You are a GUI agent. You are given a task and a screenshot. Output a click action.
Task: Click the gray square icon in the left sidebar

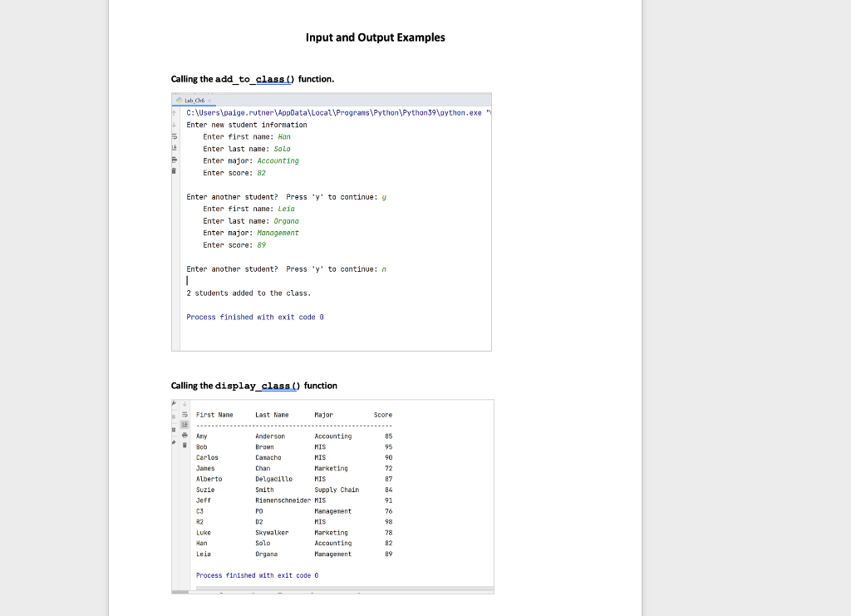(174, 416)
